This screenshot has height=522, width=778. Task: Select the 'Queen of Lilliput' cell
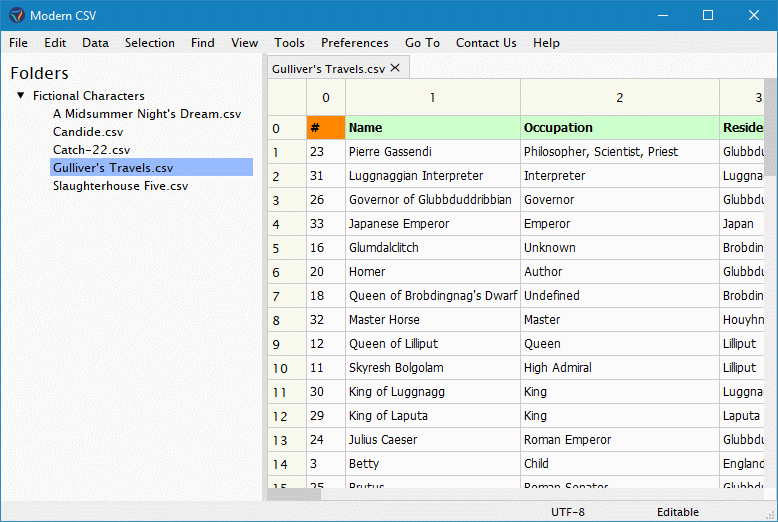point(433,344)
